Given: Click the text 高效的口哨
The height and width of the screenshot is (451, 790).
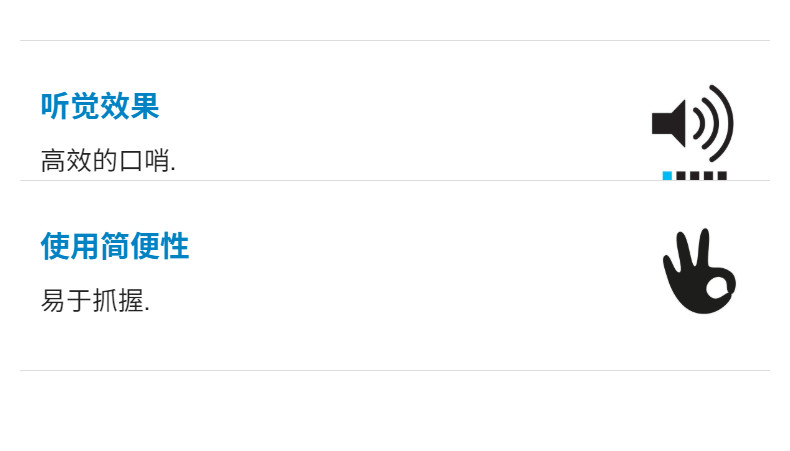Looking at the screenshot, I should point(108,160).
